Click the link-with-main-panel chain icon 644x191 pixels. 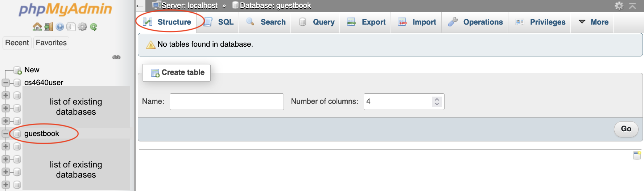116,57
